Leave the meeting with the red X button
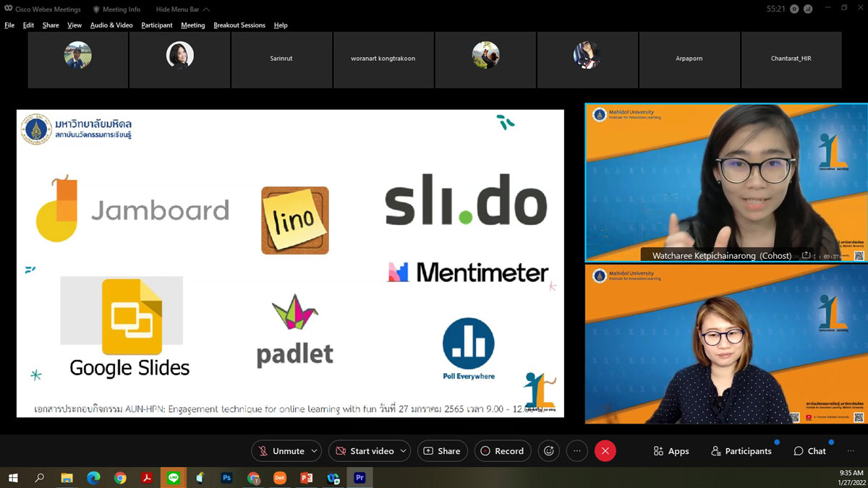The width and height of the screenshot is (868, 488). pos(605,451)
